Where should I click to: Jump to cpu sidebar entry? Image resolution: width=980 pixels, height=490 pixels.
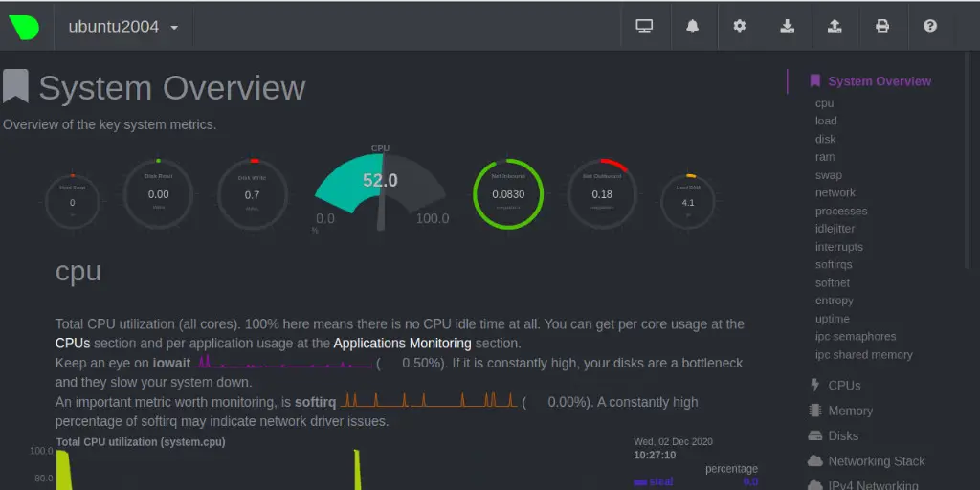824,103
